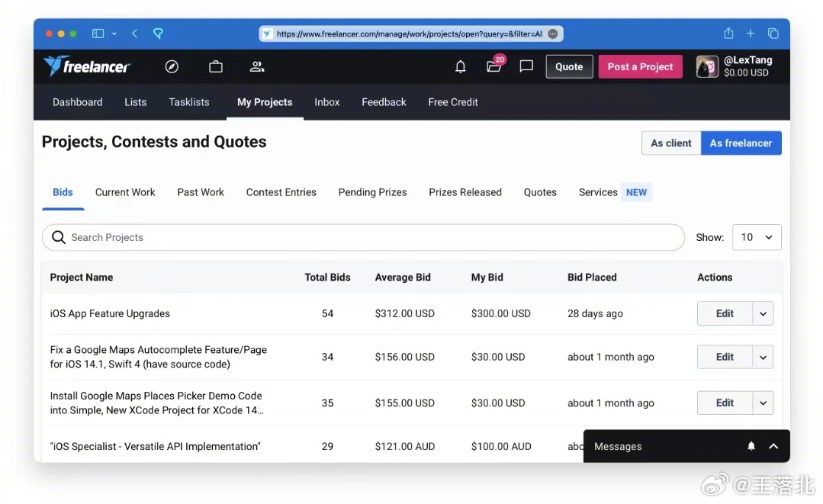
Task: Click the Average Bid column header
Action: tap(403, 278)
